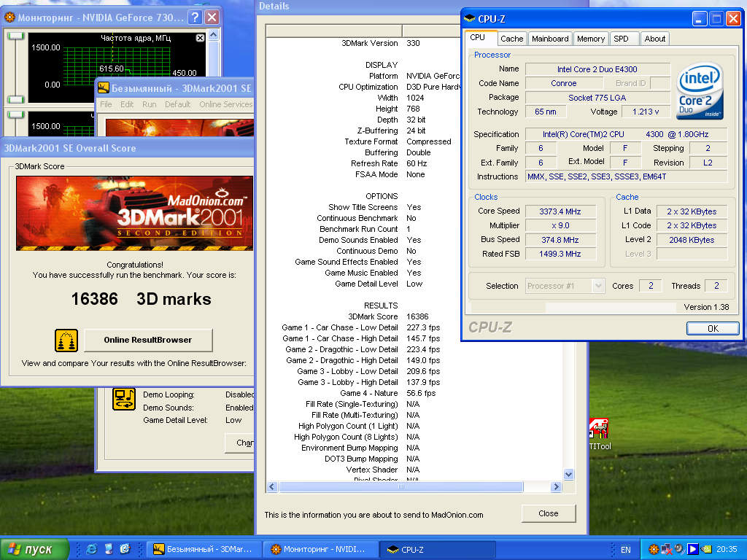Click the NVIDIA green tray icon

tap(706, 550)
